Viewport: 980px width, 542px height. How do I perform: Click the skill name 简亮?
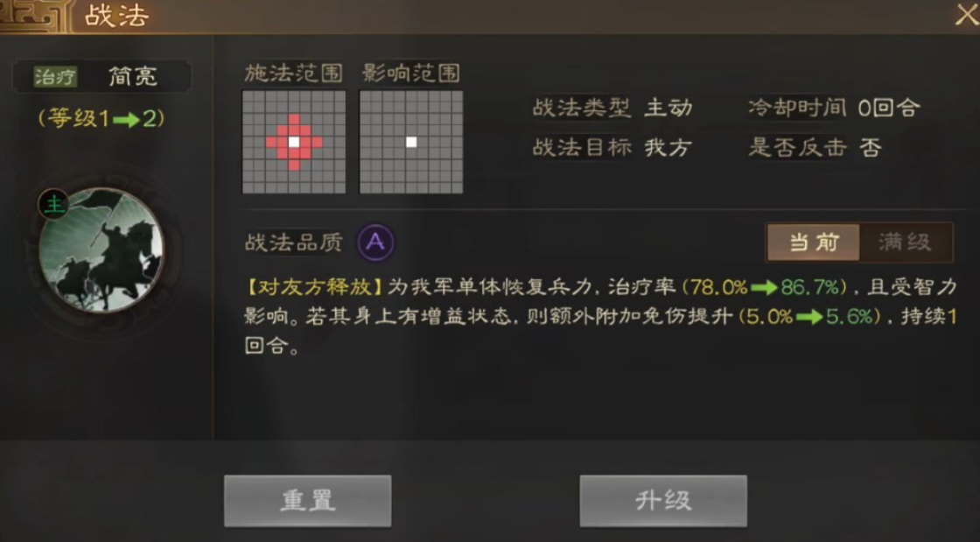click(132, 77)
